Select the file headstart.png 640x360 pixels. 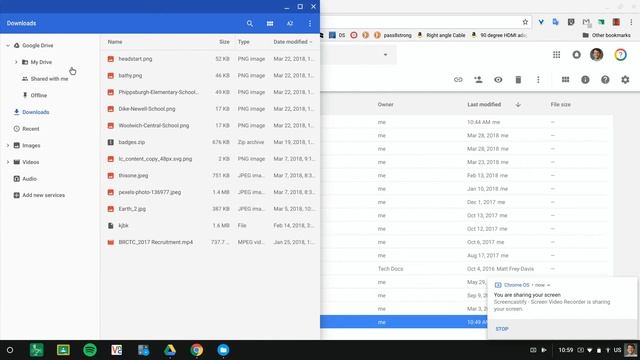pos(210,59)
